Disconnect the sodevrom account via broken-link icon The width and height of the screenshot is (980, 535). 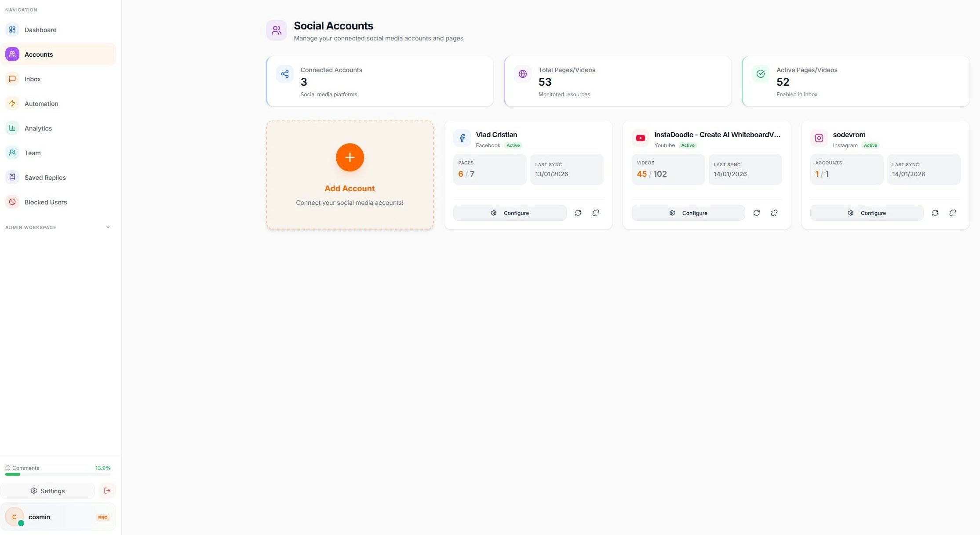pyautogui.click(x=953, y=213)
